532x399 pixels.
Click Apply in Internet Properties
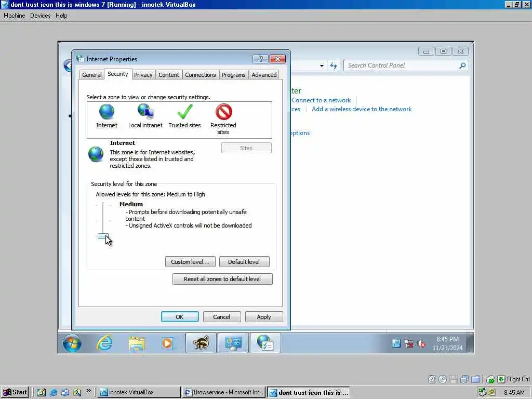(263, 316)
